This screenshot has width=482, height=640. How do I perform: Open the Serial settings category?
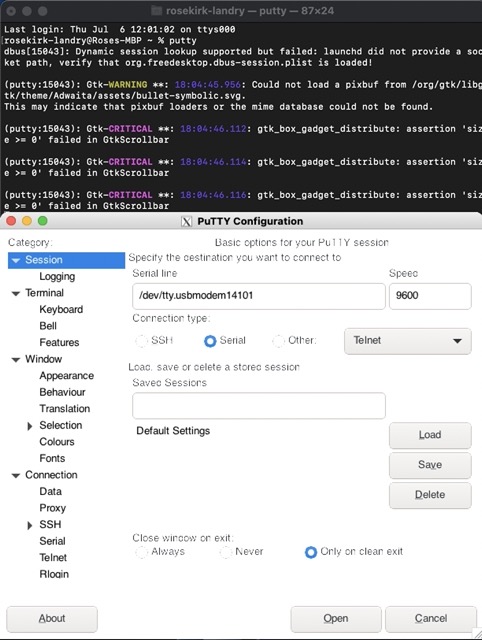click(52, 541)
